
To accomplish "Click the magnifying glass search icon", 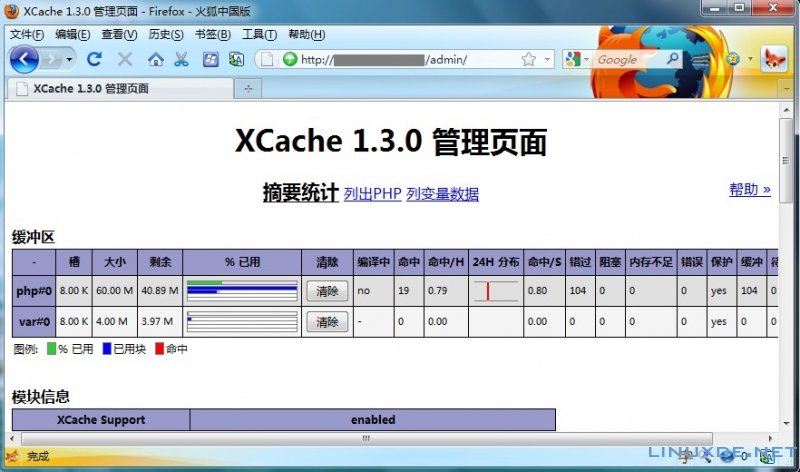I will (672, 59).
